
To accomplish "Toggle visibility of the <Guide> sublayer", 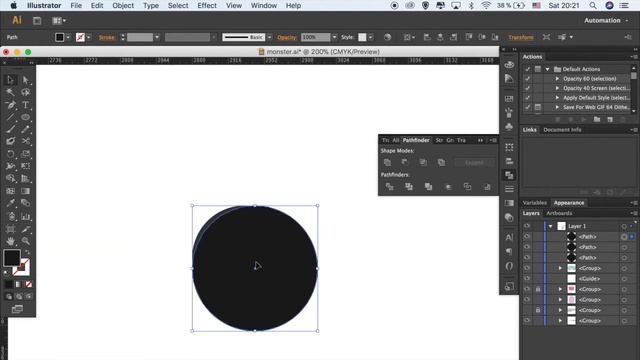I will click(527, 278).
